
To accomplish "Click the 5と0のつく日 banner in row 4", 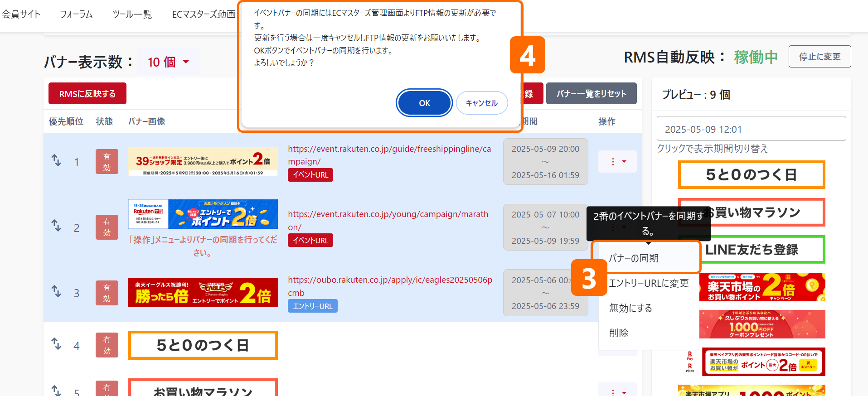I will tap(203, 345).
